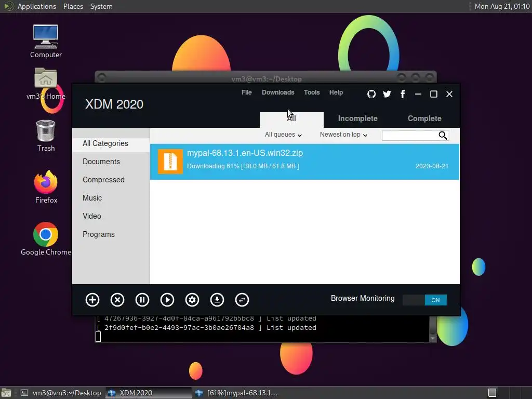Open the Applications menu in top panel
The height and width of the screenshot is (399, 532).
coord(37,6)
